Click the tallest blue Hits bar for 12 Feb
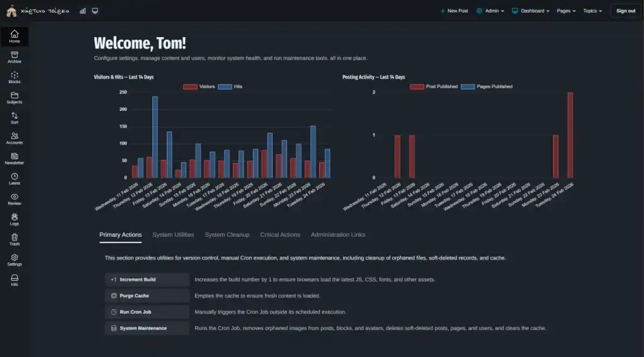 (x=155, y=137)
